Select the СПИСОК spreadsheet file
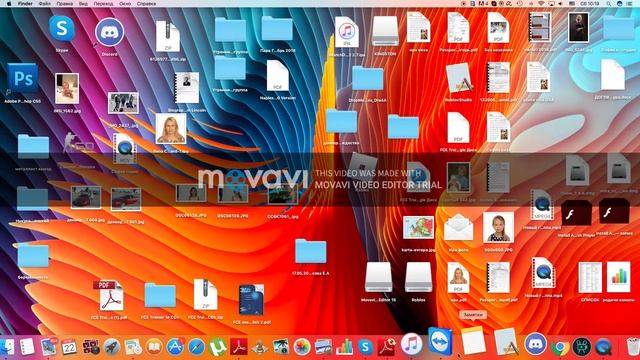 point(590,278)
